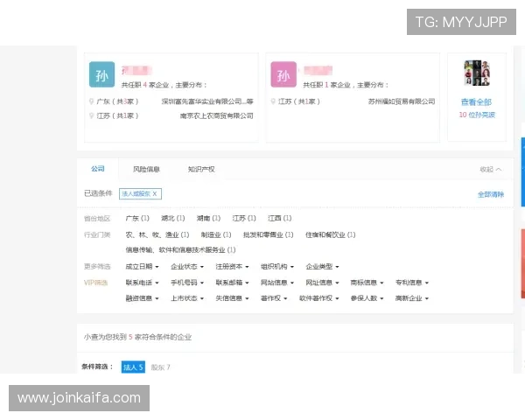Image resolution: width=525 pixels, height=420 pixels.
Task: Click the 江苏 (共1家) text in second card
Action: click(299, 101)
